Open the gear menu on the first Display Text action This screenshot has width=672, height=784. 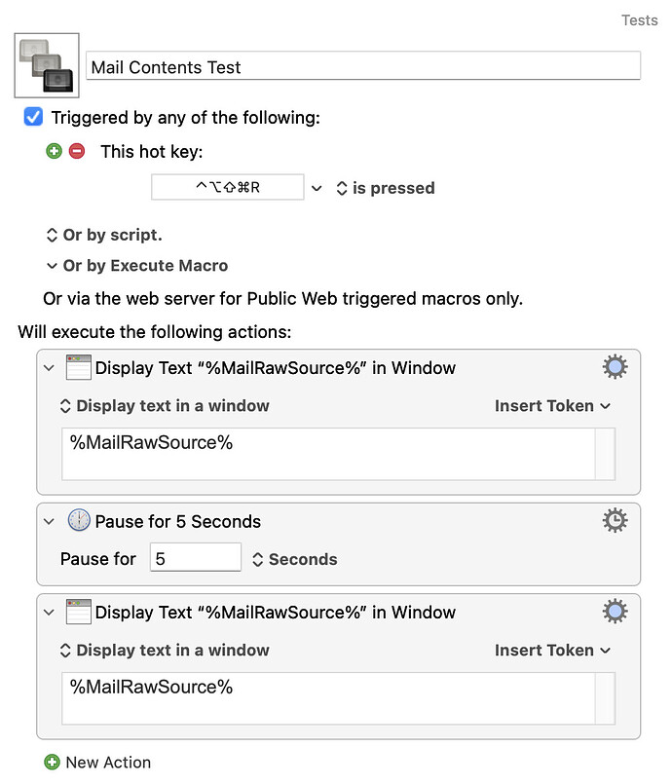coord(615,367)
